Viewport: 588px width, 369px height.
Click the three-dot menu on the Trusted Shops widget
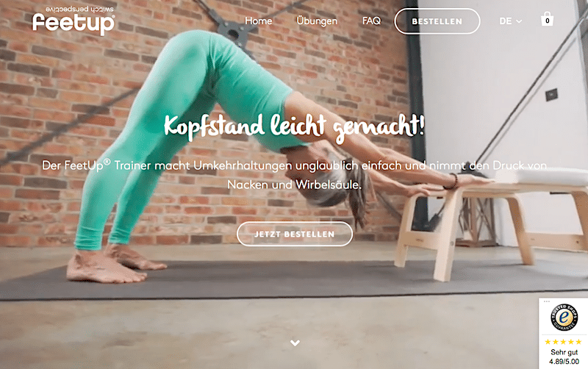547,301
